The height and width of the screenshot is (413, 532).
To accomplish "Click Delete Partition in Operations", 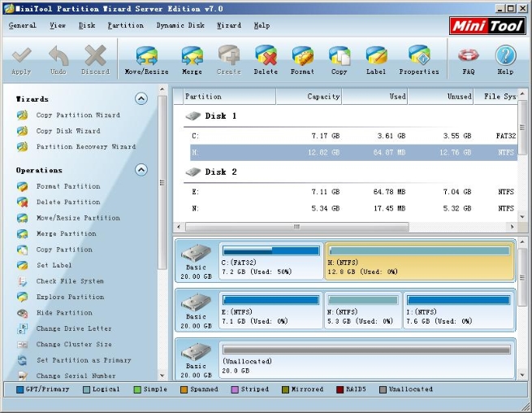I will (x=68, y=202).
